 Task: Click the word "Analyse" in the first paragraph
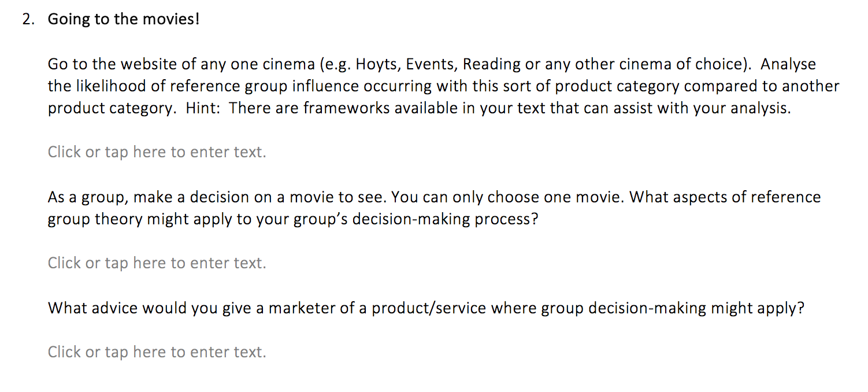(x=788, y=64)
